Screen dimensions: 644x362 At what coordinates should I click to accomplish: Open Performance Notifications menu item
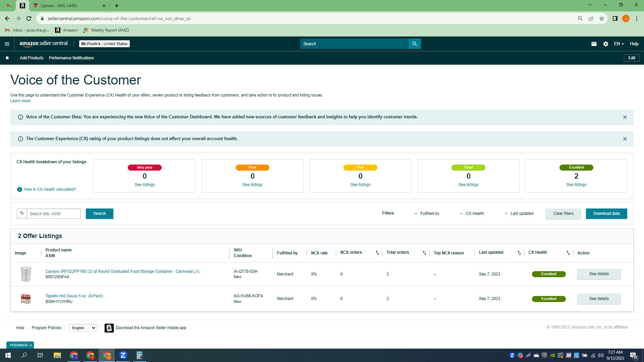(71, 58)
